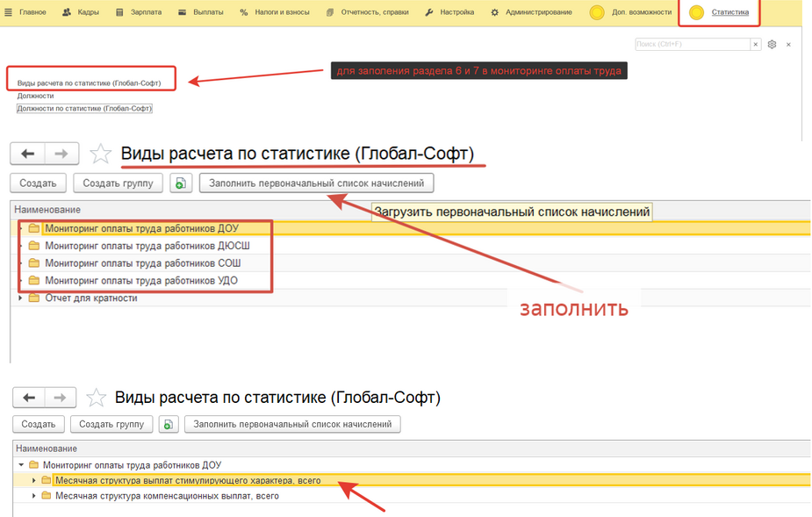
Task: Open the Главное menu section
Action: tap(32, 12)
